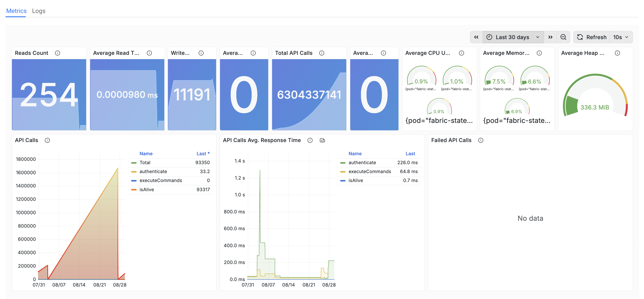The width and height of the screenshot is (644, 299).
Task: Sort response time legend by Last
Action: (x=410, y=154)
